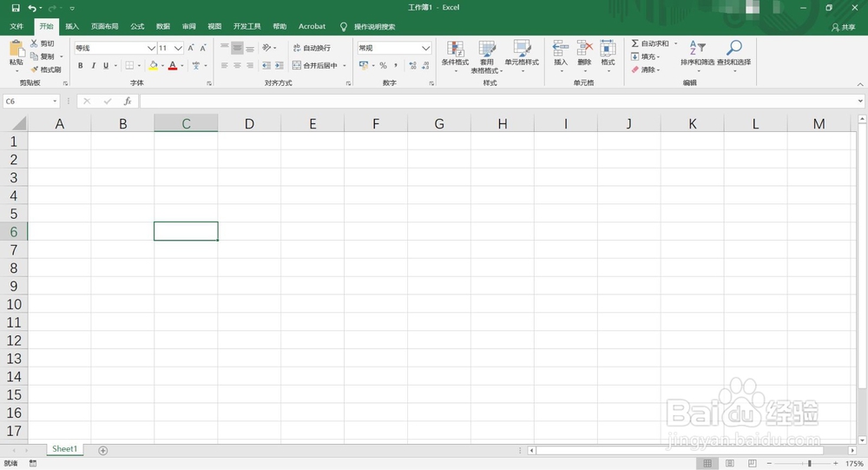Open Conditional Formatting (条件格式)
Image resolution: width=868 pixels, height=470 pixels.
coord(455,55)
